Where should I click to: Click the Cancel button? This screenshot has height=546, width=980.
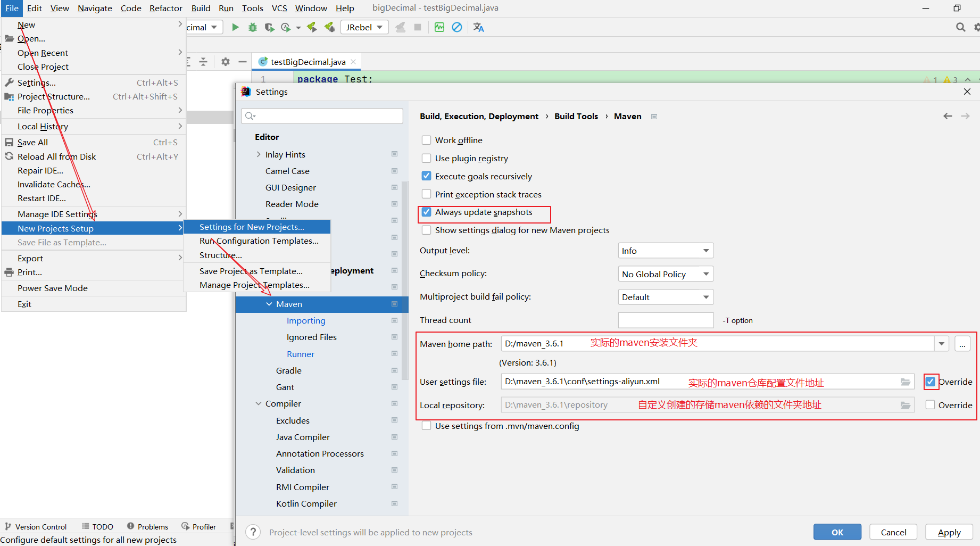(893, 532)
